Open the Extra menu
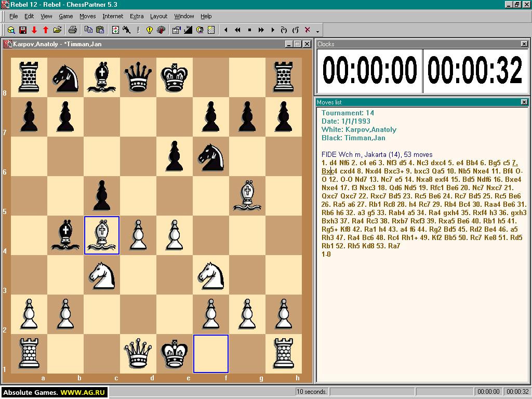Screen dimensions: 532x399 [137, 16]
